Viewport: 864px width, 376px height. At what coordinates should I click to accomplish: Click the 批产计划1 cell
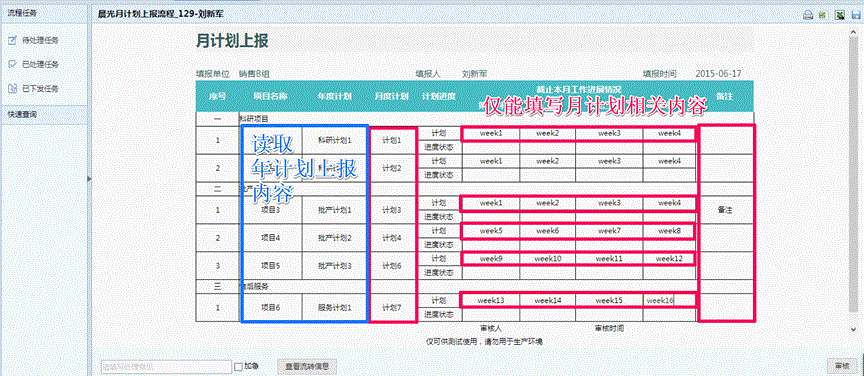click(334, 210)
